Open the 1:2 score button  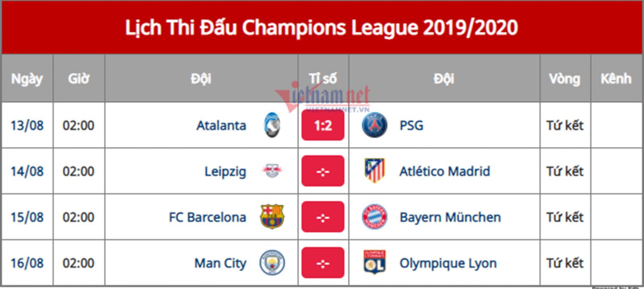point(323,126)
